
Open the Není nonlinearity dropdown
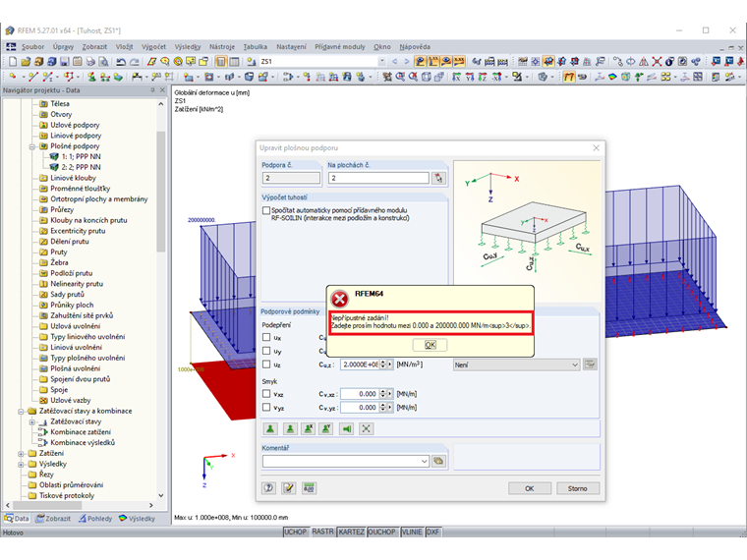point(575,364)
